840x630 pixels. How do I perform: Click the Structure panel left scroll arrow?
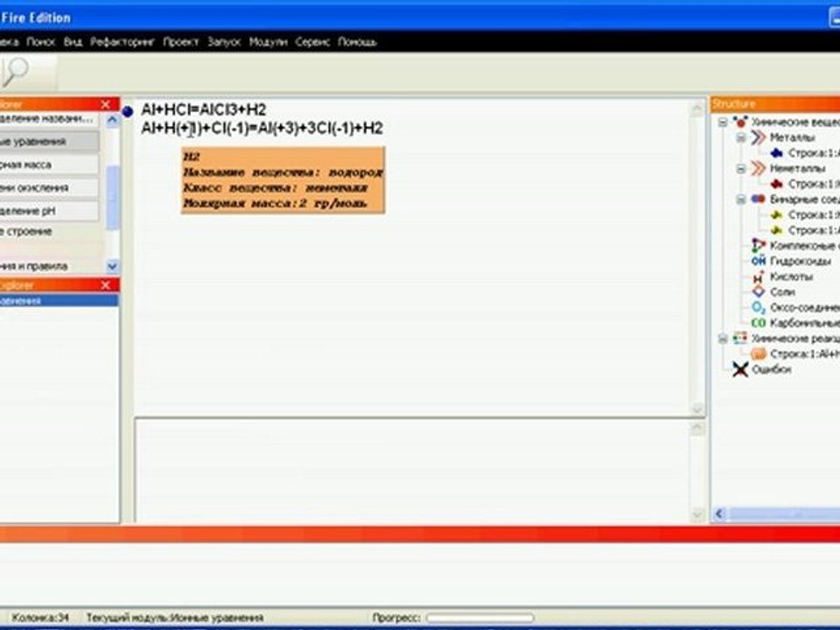[719, 514]
